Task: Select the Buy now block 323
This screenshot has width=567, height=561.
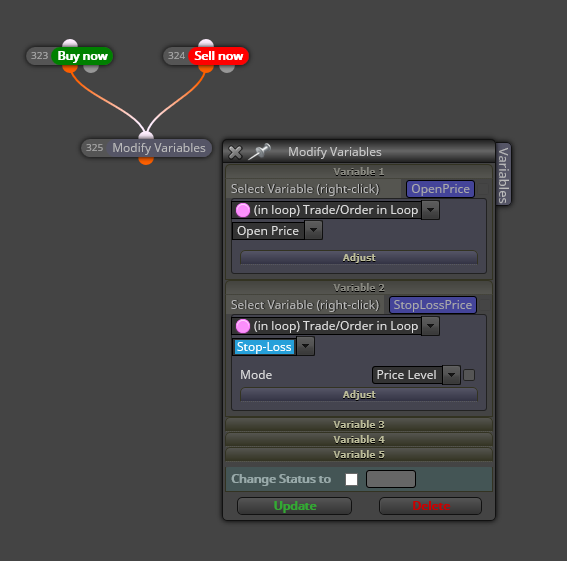Action: [x=82, y=56]
